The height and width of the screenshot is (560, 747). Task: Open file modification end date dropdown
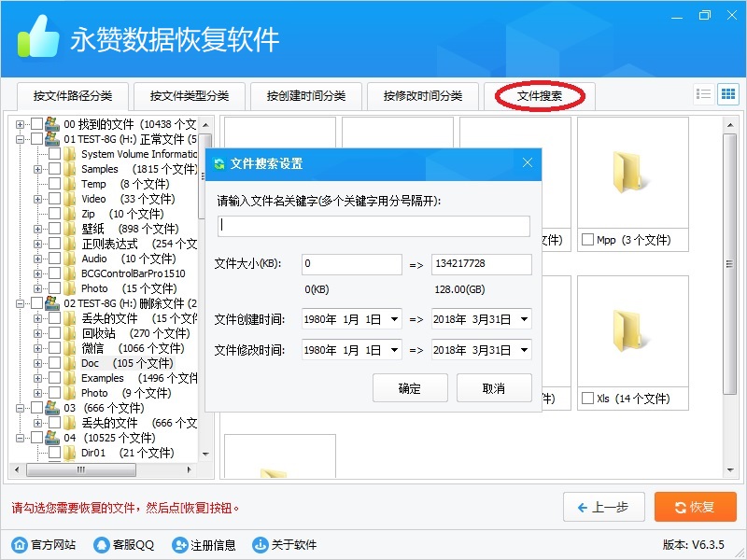524,351
